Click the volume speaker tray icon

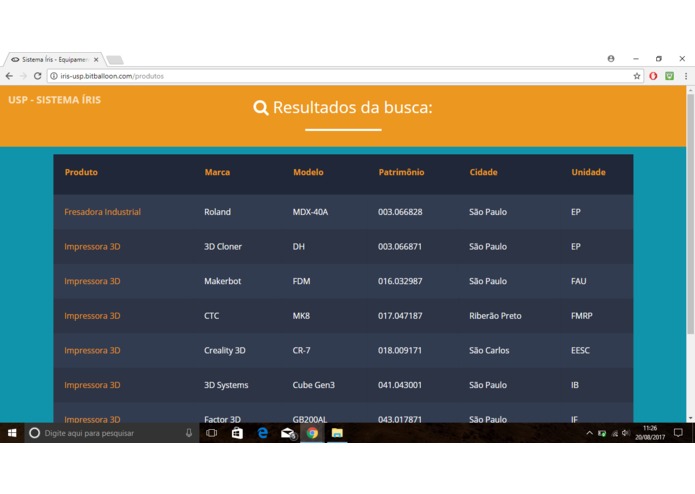pos(626,433)
